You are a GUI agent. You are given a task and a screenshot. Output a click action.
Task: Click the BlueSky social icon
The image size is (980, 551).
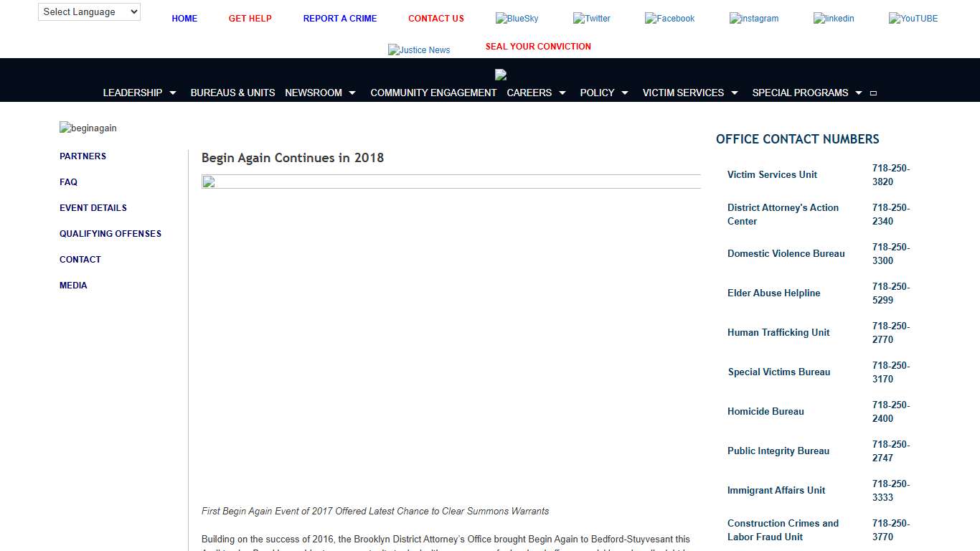point(517,19)
